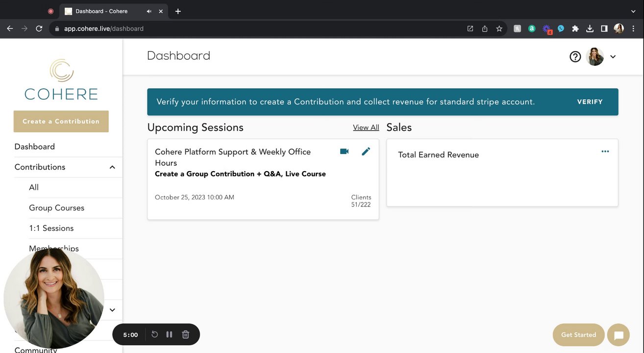Click the video camera icon on session card
Viewport: 644px width, 353px height.
pyautogui.click(x=344, y=151)
